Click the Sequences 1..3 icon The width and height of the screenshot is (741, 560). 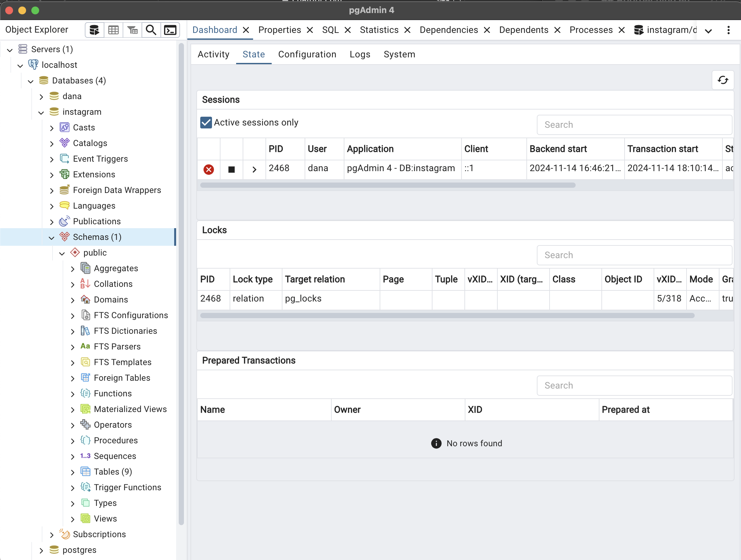[85, 456]
